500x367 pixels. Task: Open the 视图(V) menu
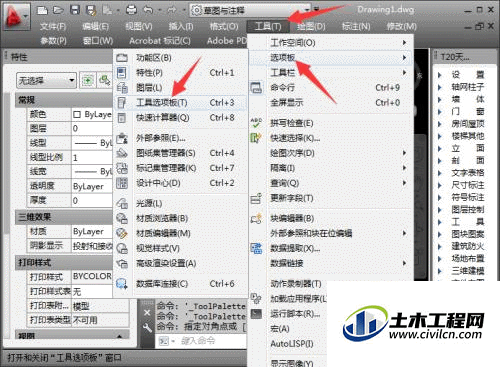pos(139,26)
